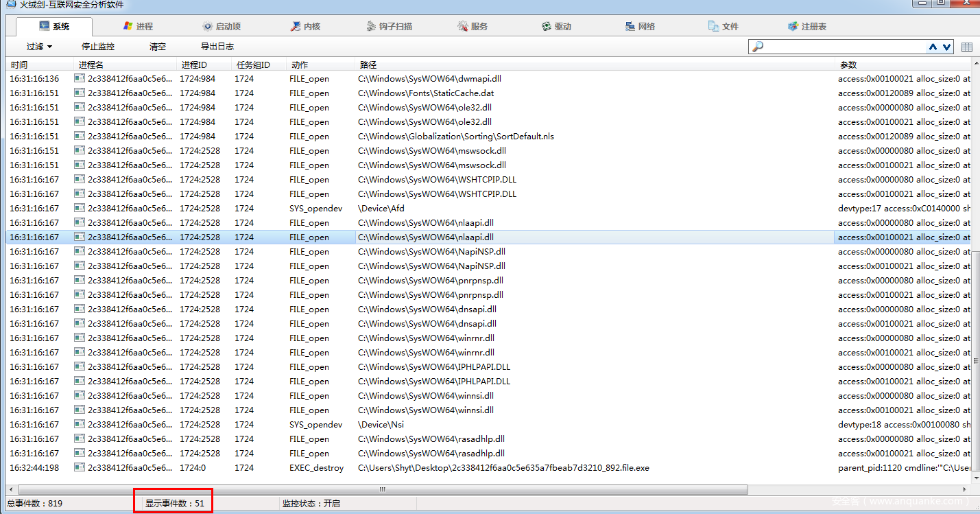Viewport: 980px width, 514px height.
Task: Open the 进程 tab
Action: (138, 27)
